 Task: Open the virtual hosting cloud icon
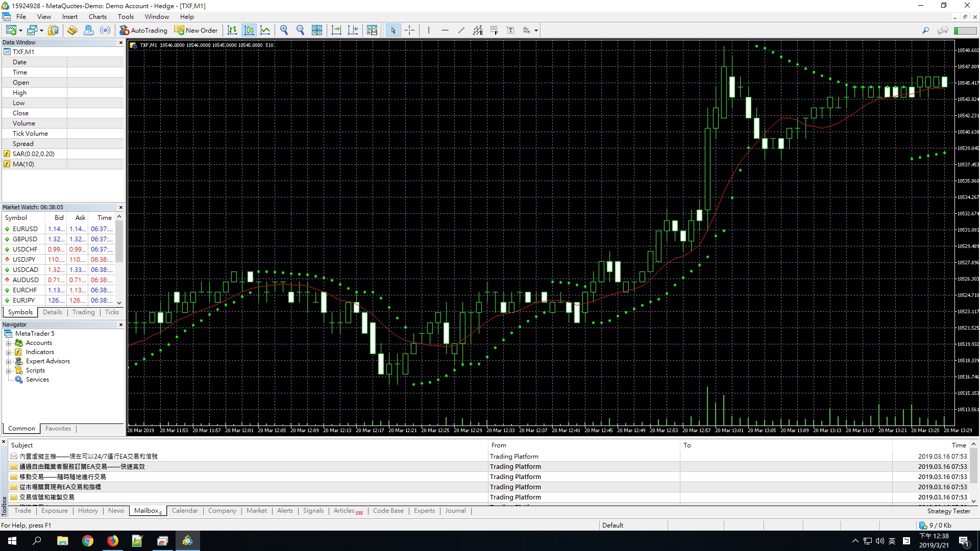tap(89, 30)
